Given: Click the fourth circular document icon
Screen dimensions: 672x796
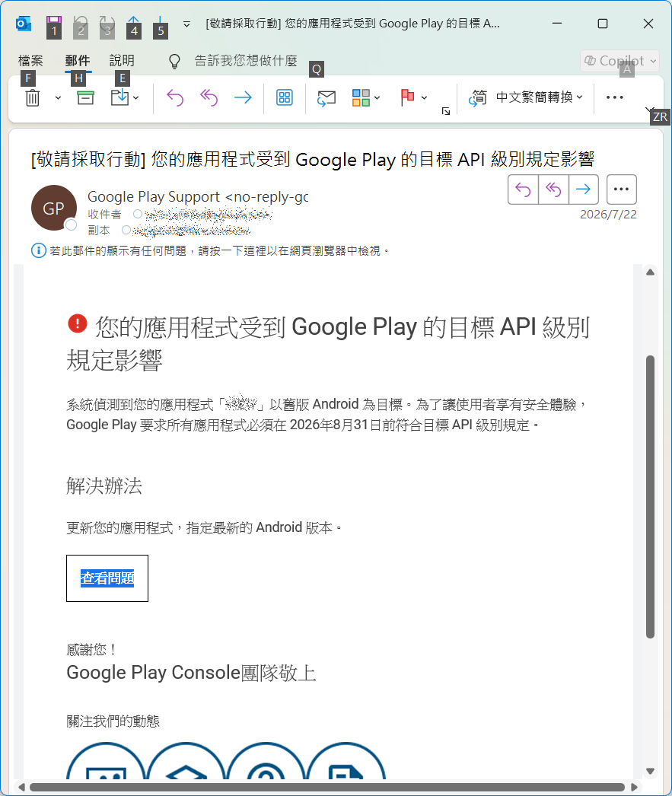Looking at the screenshot, I should coord(346,761).
